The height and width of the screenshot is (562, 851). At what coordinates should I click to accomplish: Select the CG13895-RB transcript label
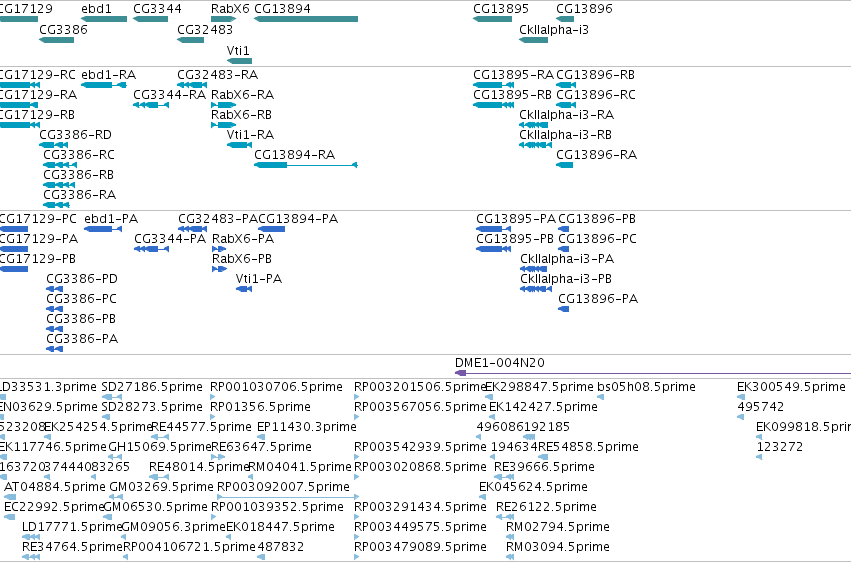point(512,95)
